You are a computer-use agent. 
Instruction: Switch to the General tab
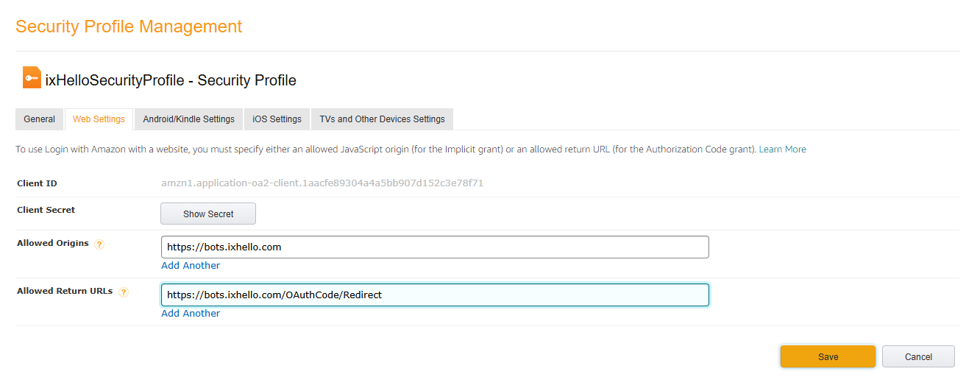pyautogui.click(x=39, y=119)
